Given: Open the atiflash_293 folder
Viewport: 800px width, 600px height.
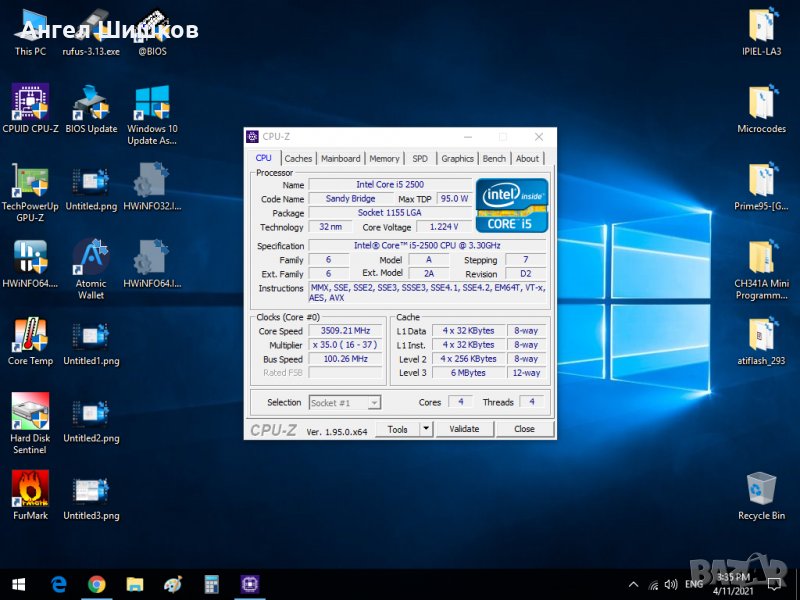Looking at the screenshot, I should tap(761, 335).
